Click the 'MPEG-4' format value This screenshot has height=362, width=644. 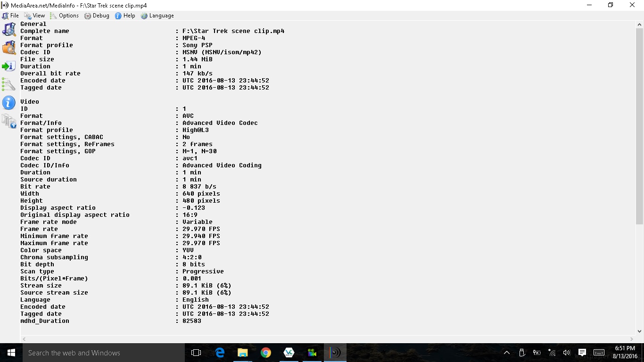point(194,38)
